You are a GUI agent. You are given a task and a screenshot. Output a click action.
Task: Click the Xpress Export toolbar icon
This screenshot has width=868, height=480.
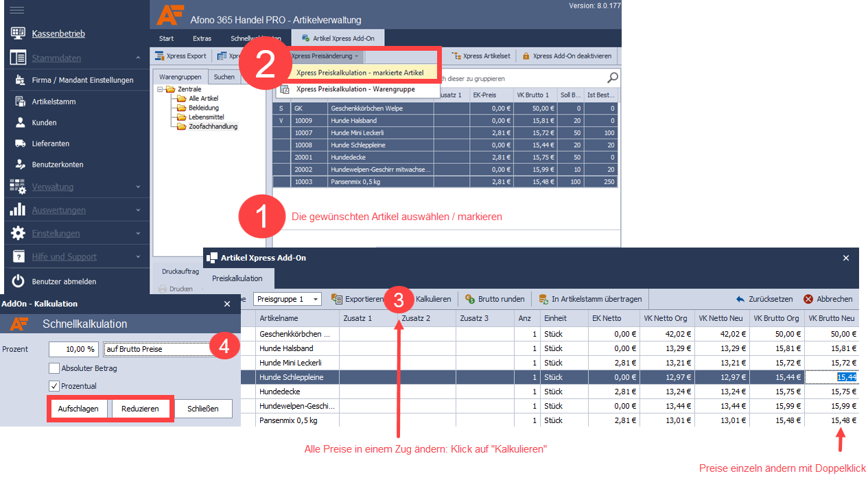click(159, 56)
